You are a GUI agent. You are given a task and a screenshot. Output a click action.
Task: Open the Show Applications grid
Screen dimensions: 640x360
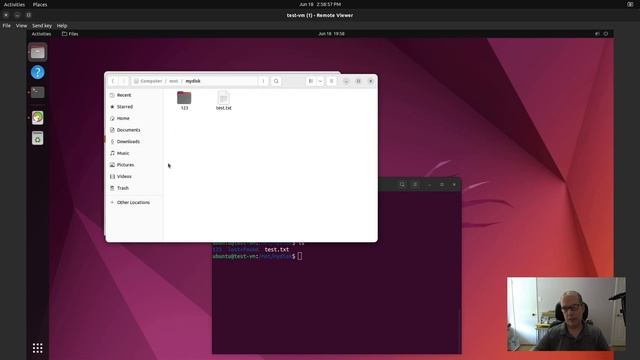tap(38, 348)
